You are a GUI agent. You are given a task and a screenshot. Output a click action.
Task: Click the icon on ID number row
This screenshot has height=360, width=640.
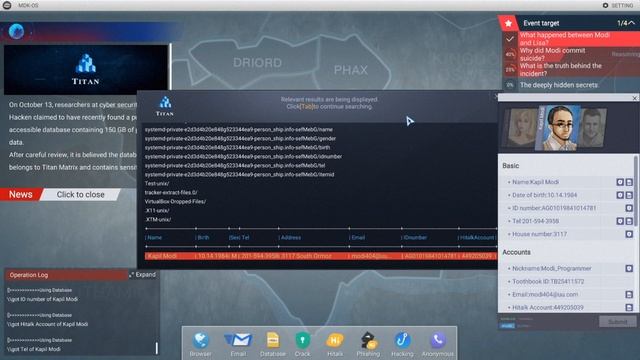(629, 208)
